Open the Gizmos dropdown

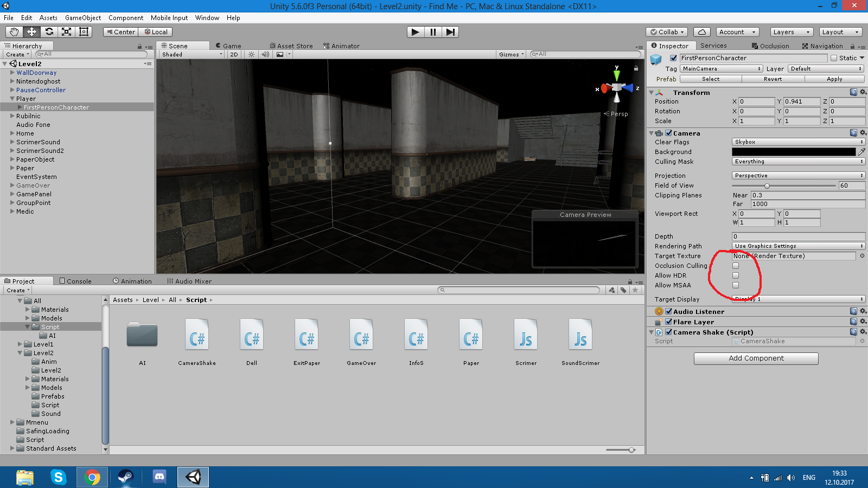pos(512,54)
